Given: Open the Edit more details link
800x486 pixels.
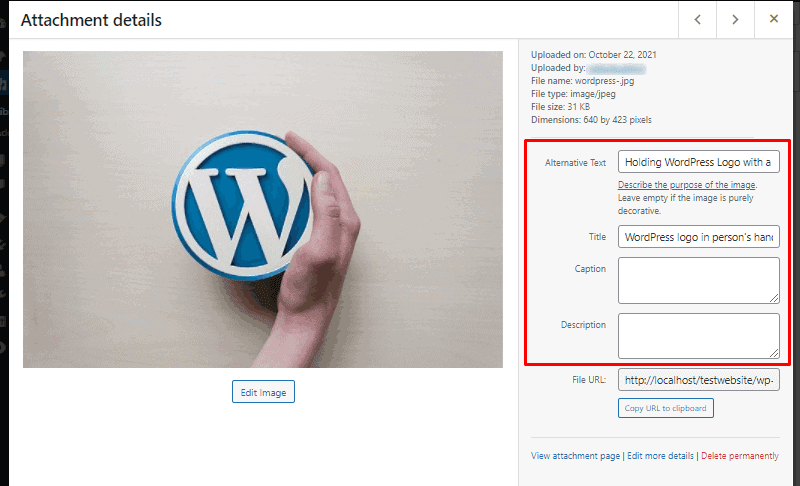Looking at the screenshot, I should click(x=660, y=455).
